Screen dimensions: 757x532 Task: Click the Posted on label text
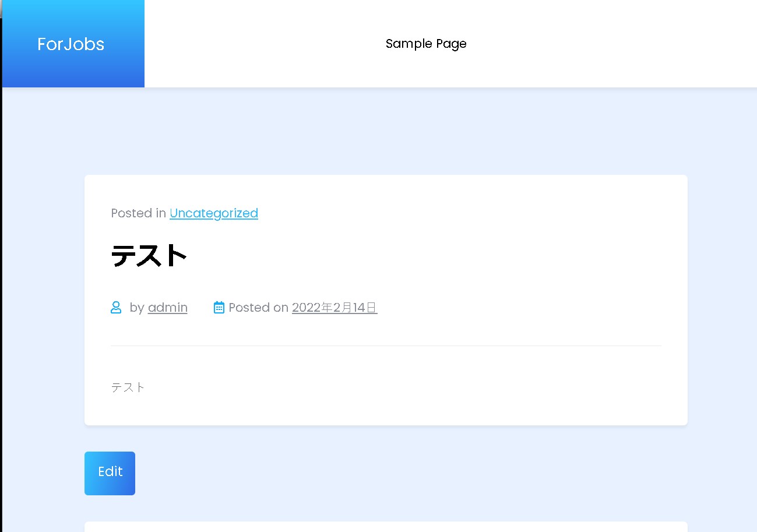(x=258, y=307)
